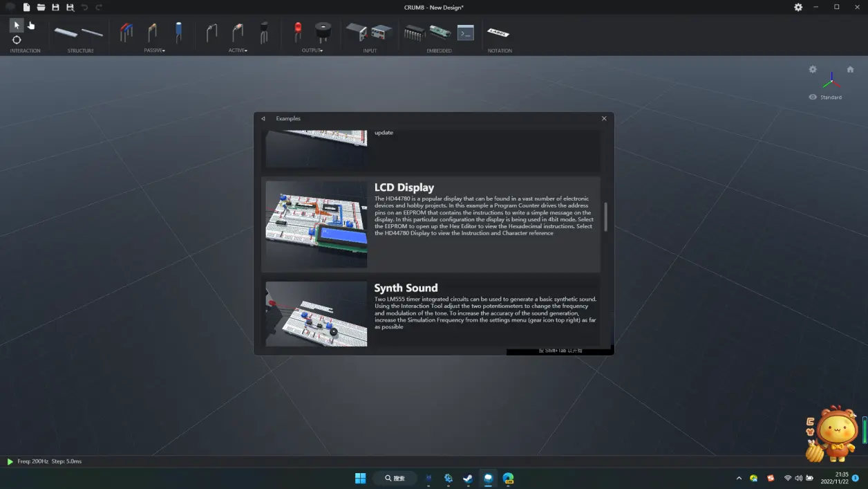
Task: Open the Edge browser taskbar icon
Action: coord(508,478)
